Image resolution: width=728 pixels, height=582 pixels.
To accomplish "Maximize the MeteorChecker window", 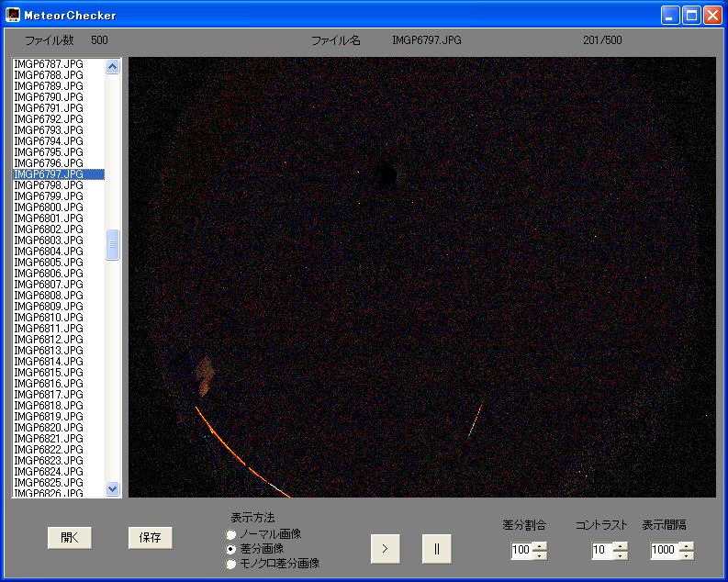I will point(691,15).
